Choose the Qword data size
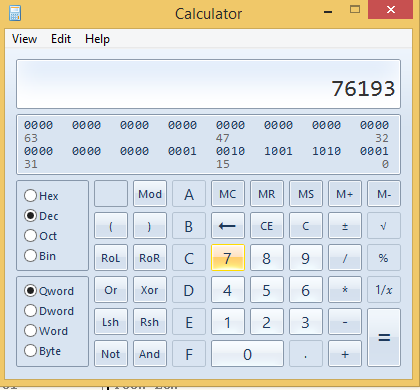Viewport: 420px width, 390px height. click(49, 291)
